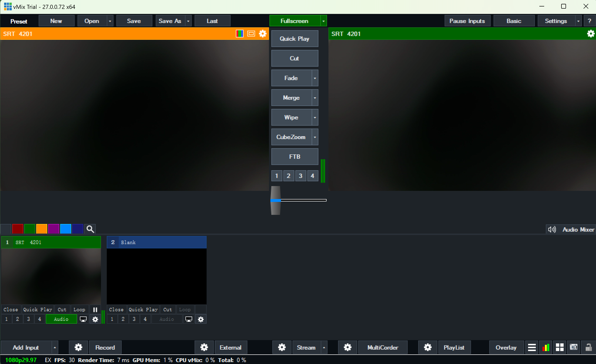Click the FTB button
This screenshot has height=364, width=596.
point(295,157)
